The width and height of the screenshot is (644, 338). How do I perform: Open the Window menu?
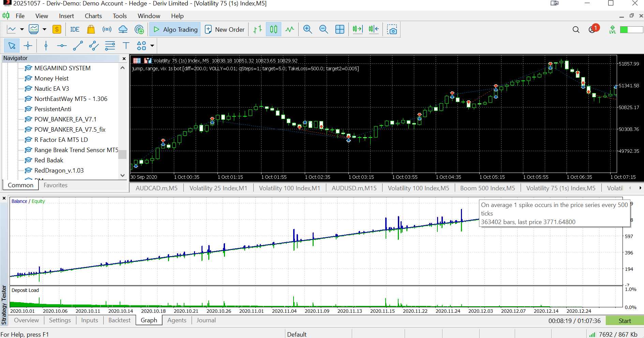(149, 16)
